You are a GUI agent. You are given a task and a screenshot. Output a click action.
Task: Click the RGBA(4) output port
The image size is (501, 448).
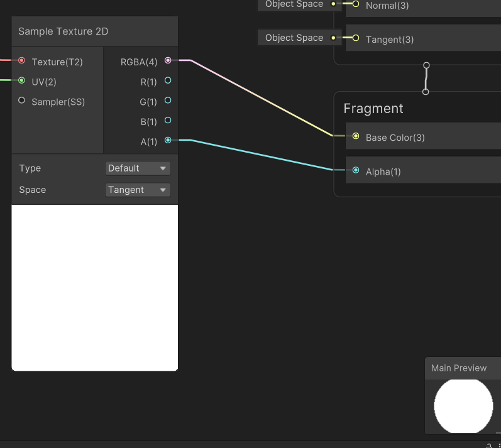point(168,60)
